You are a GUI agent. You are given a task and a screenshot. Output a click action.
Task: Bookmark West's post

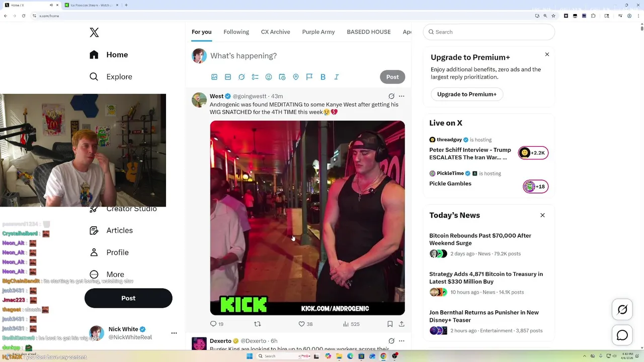click(390, 324)
